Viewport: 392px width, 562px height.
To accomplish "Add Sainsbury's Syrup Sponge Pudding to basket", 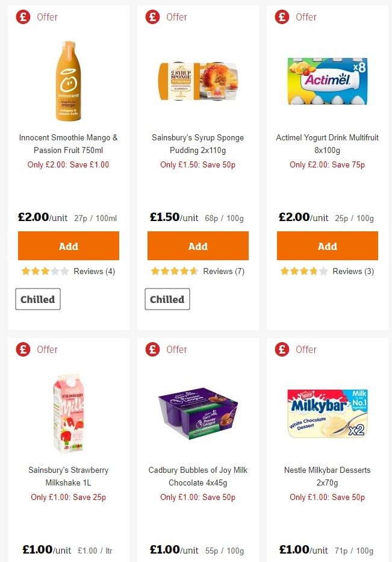I will pos(198,246).
